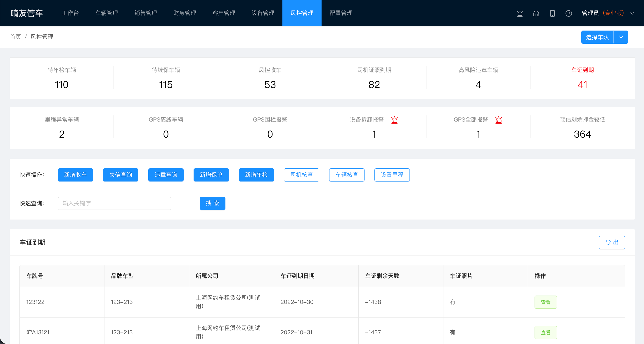Expand the 管理员 account dropdown arrow
The width and height of the screenshot is (644, 344).
click(x=632, y=13)
